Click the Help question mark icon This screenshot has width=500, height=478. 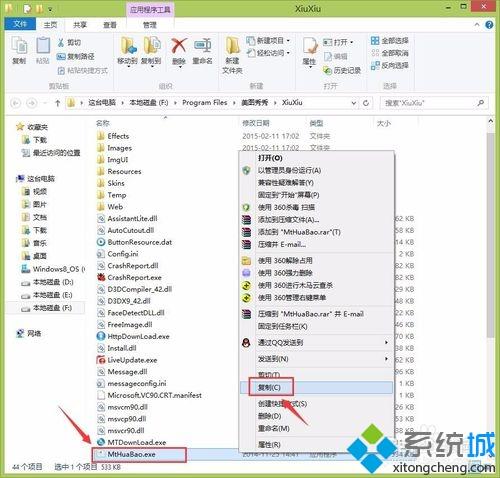(489, 25)
